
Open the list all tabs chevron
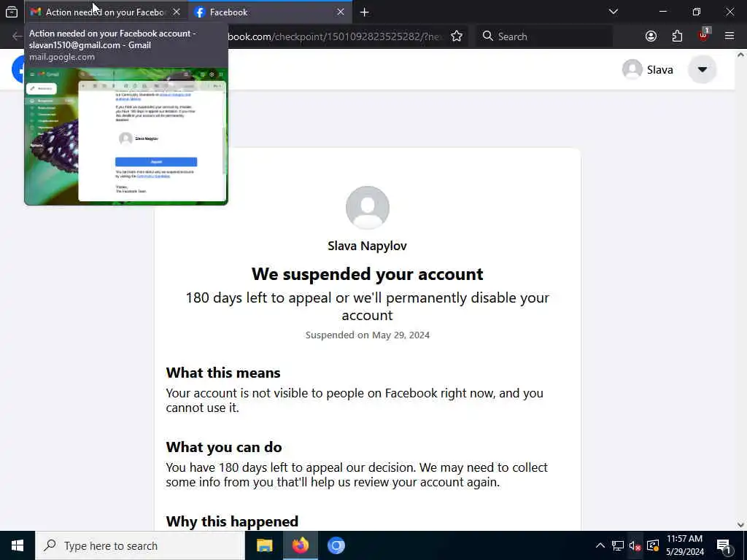(614, 12)
